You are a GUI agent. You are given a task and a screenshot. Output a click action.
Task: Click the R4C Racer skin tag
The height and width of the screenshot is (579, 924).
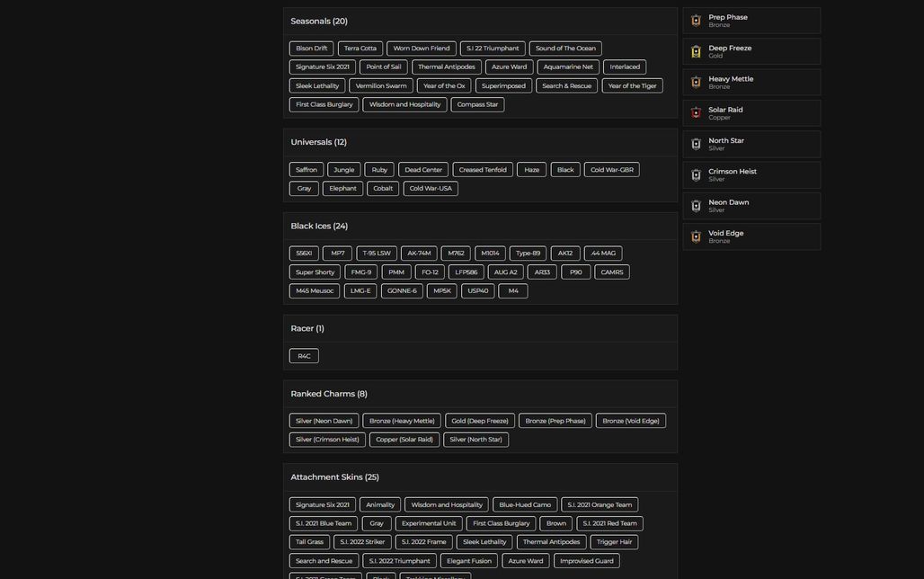(x=304, y=356)
